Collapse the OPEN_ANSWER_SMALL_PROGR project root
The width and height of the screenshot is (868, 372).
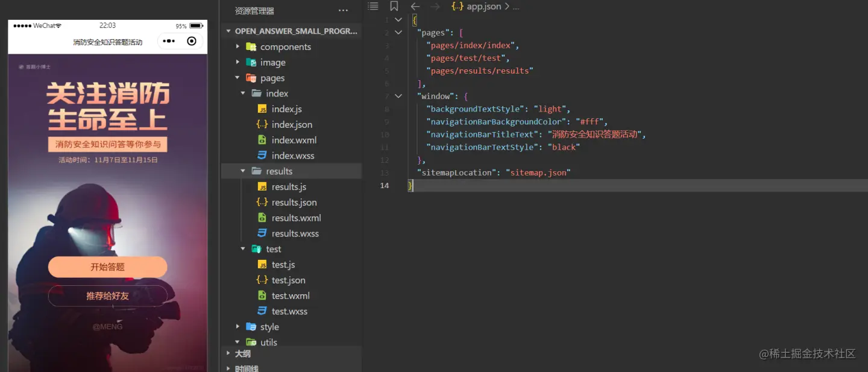[x=228, y=31]
